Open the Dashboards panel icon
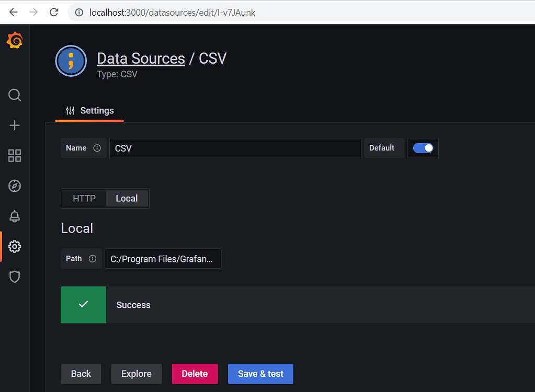535x392 pixels. pyautogui.click(x=14, y=155)
